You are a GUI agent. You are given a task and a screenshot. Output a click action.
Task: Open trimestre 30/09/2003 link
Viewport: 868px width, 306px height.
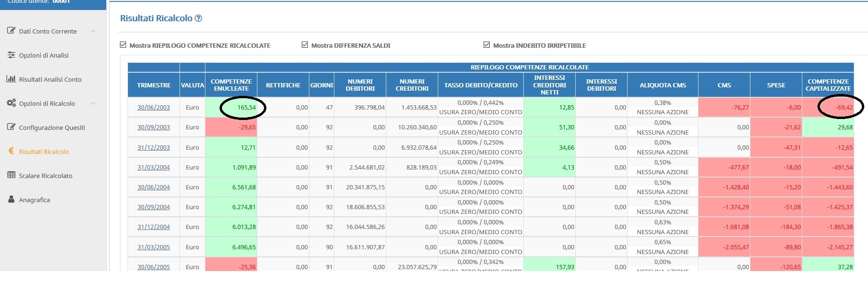click(x=153, y=127)
